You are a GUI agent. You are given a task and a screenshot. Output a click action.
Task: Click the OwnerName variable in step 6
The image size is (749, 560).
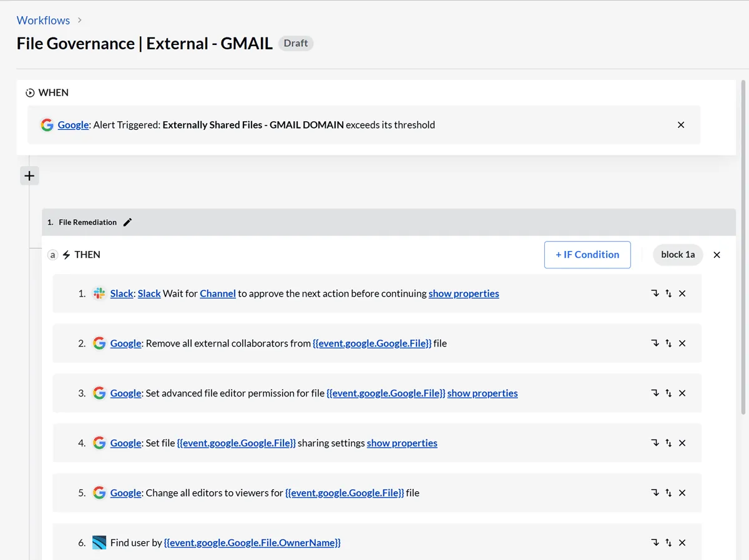(252, 543)
